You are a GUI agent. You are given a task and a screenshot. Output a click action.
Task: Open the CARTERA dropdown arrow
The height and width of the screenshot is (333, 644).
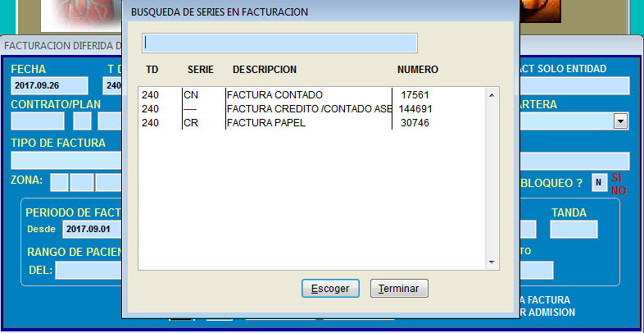[x=620, y=121]
